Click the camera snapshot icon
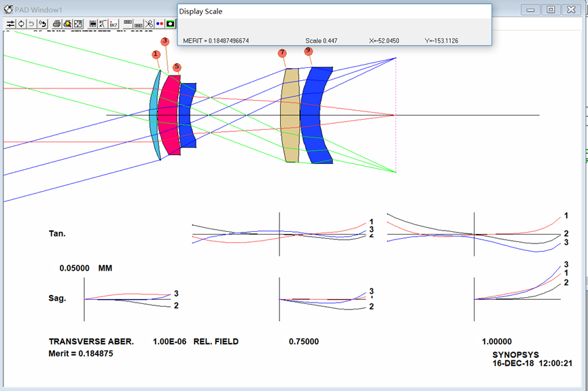This screenshot has width=588, height=391. coord(170,24)
